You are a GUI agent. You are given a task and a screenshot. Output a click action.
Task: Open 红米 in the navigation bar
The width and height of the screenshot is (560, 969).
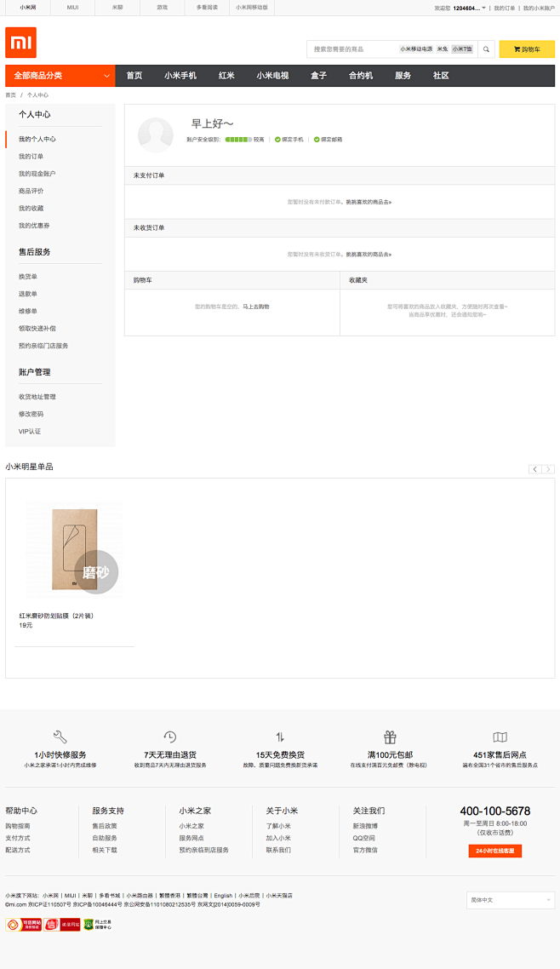(226, 76)
